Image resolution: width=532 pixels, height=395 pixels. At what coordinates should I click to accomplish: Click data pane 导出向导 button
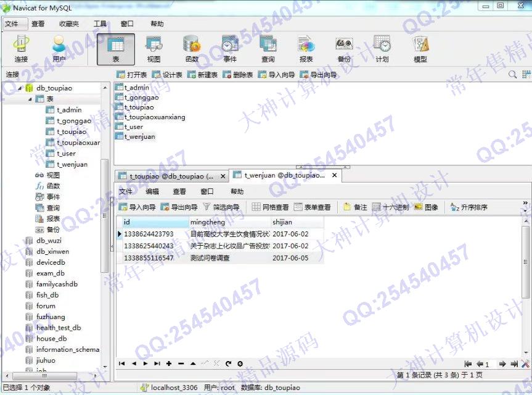[x=179, y=207]
